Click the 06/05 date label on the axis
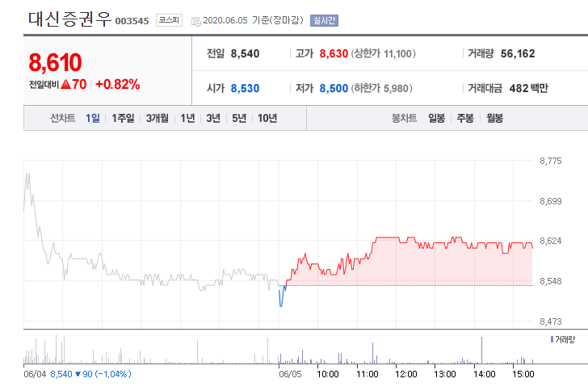 point(290,374)
